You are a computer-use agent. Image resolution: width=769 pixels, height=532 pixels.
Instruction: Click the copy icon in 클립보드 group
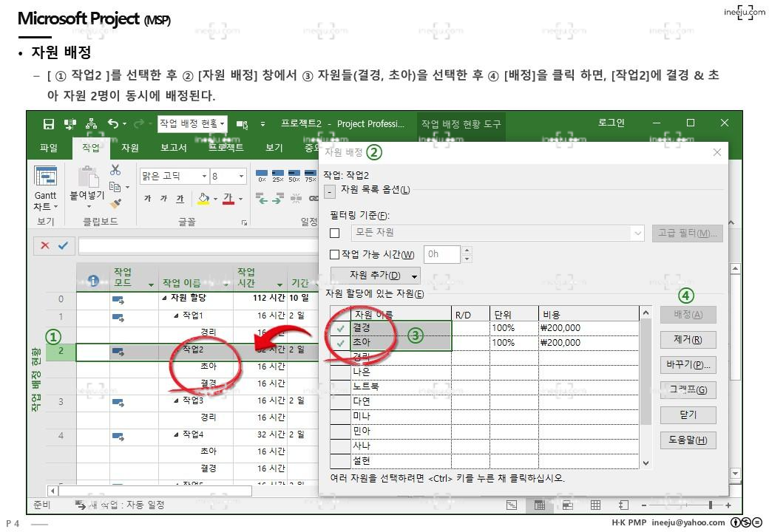pos(115,187)
